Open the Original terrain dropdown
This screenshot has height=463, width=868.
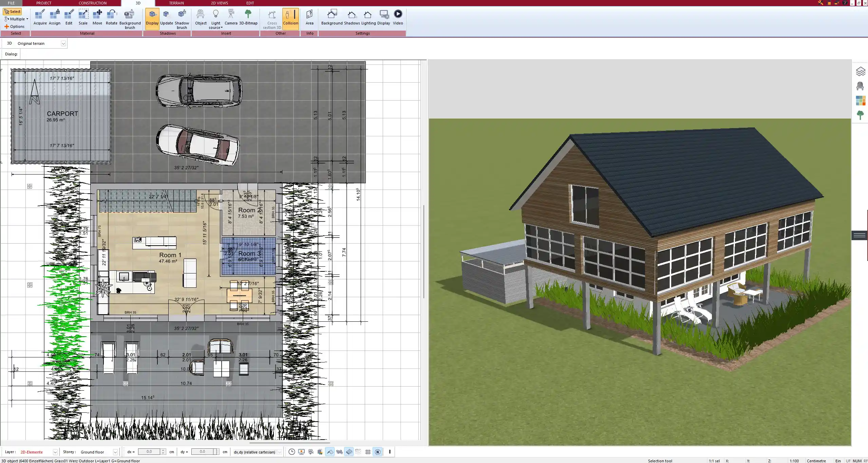click(x=64, y=43)
